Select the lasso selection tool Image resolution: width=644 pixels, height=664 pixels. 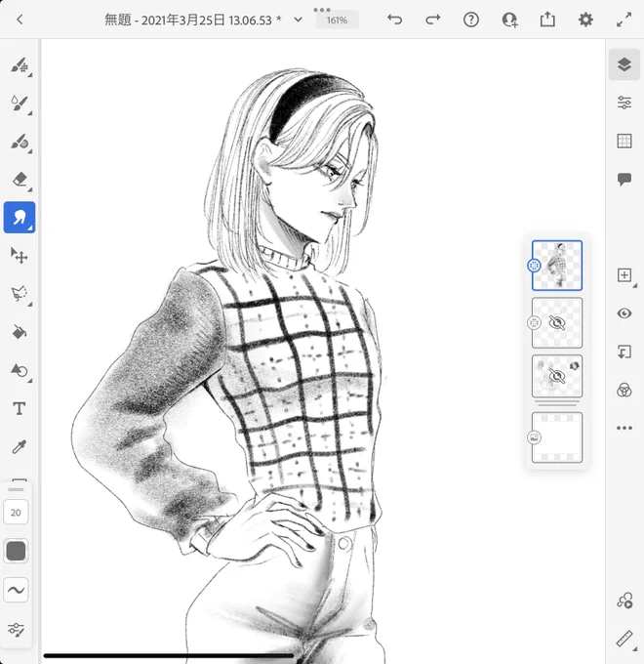click(20, 294)
